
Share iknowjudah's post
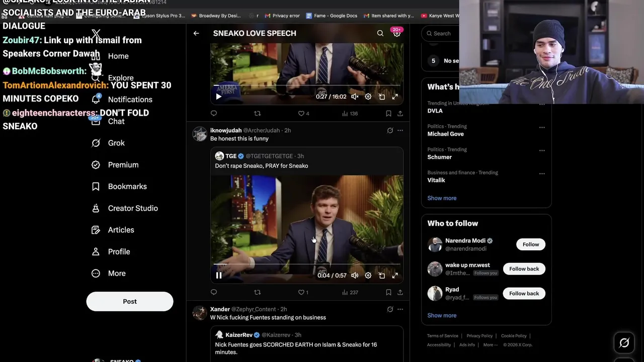click(x=400, y=292)
